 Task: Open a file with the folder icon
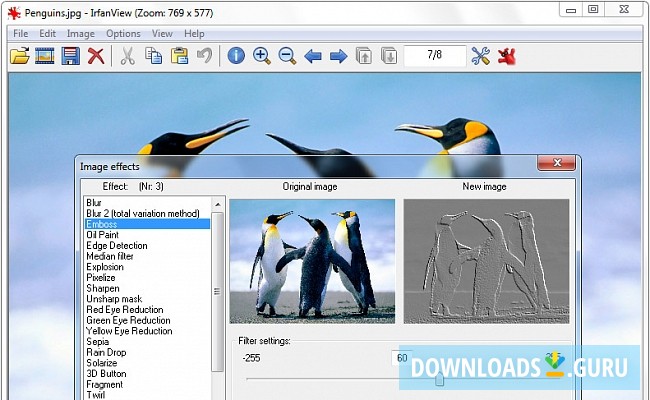click(20, 56)
